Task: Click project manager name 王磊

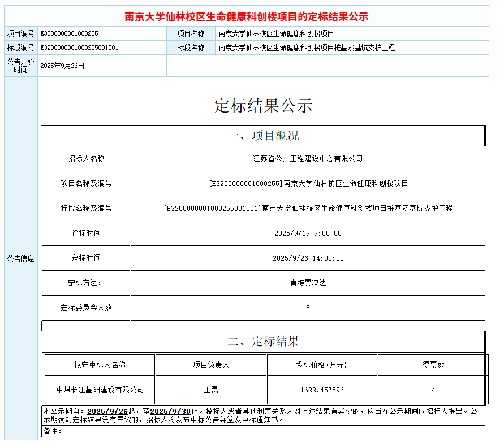Action: click(210, 389)
